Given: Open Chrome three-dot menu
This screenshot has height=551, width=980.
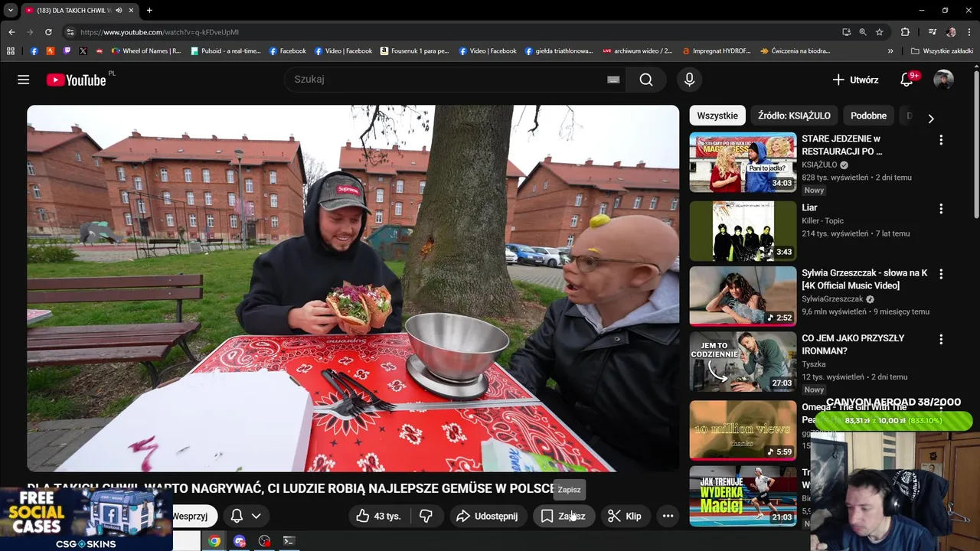Looking at the screenshot, I should (x=969, y=32).
